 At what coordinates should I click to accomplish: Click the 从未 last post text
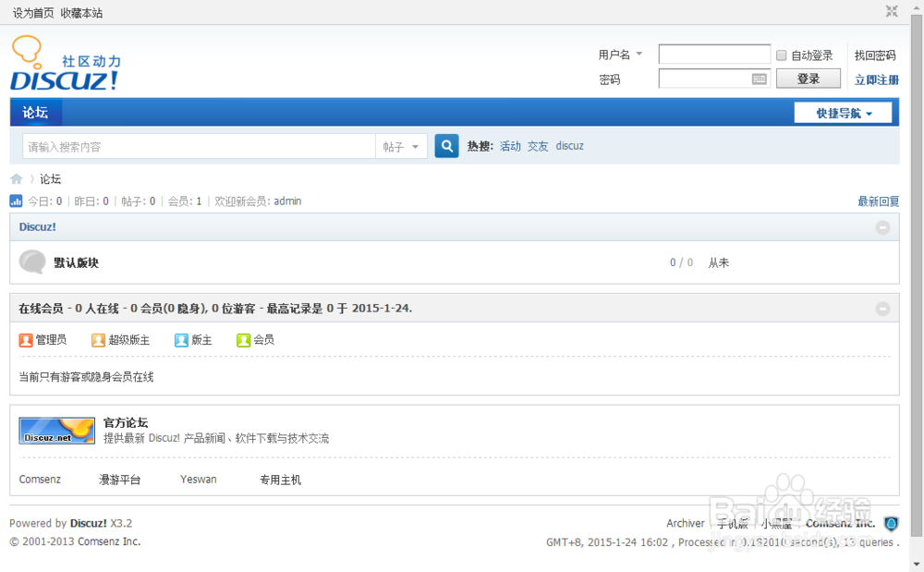[x=718, y=262]
